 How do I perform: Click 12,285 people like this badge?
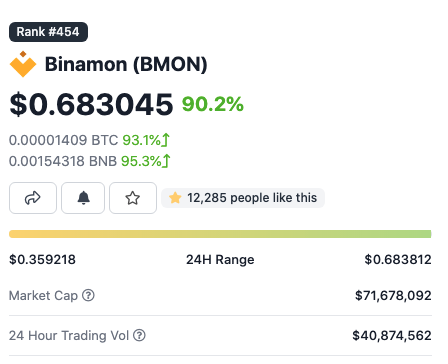tap(243, 198)
